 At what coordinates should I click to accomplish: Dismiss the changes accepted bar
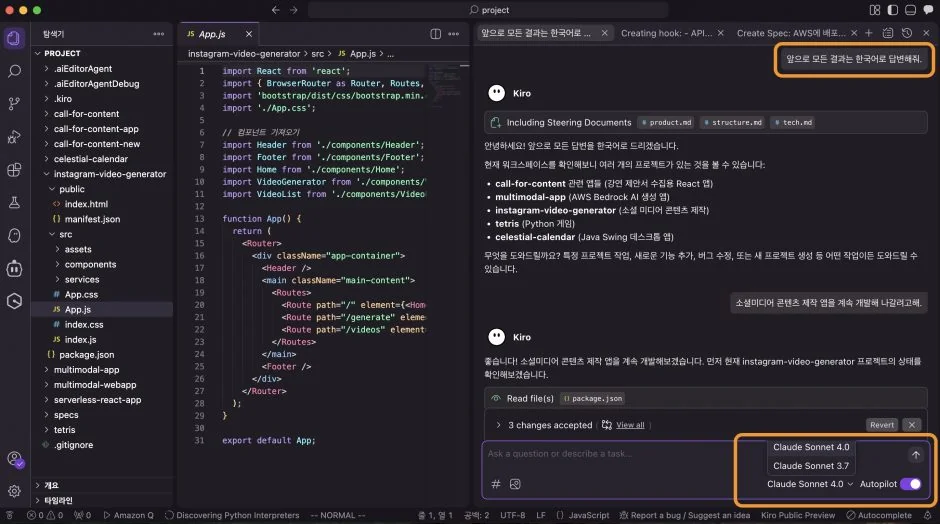(x=912, y=425)
